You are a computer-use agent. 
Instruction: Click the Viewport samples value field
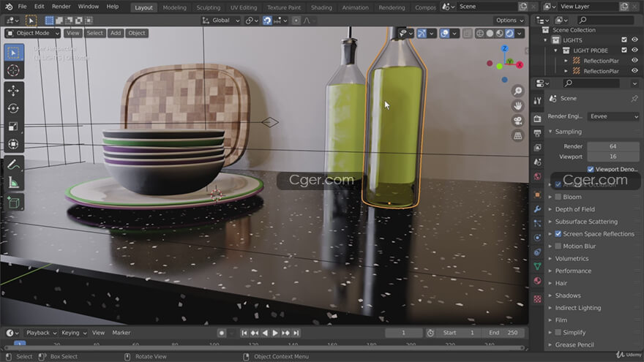613,157
